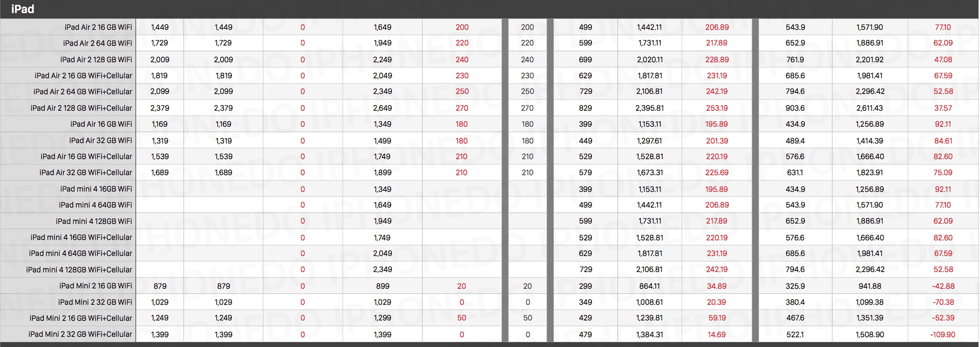Screen dimensions: 980x347
Task: Select the 903.6 cell
Action: [x=795, y=108]
